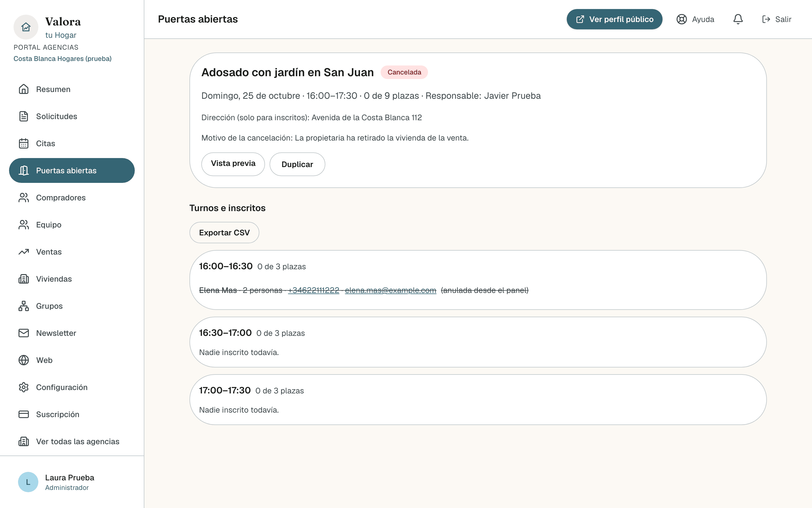812x508 pixels.
Task: Click the Newsletter envelope icon
Action: (x=23, y=333)
